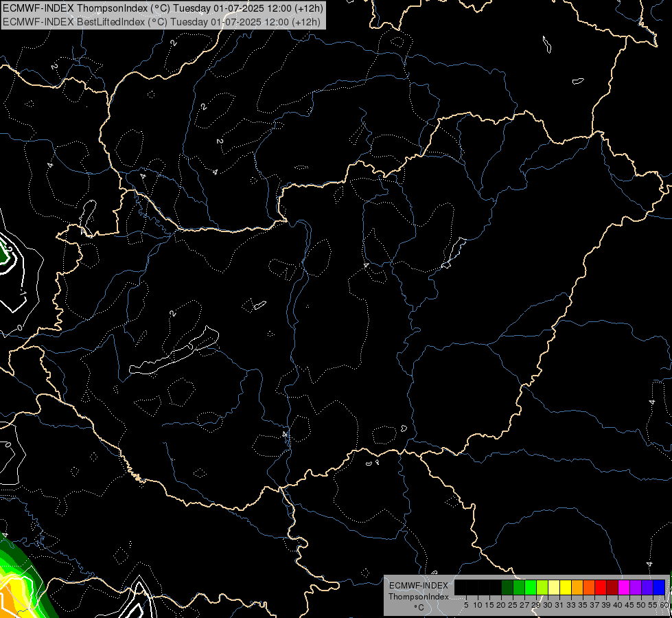Screen dimensions: 672x618
Task: Click the BestLiftedIndex title line at top
Action: (161, 22)
